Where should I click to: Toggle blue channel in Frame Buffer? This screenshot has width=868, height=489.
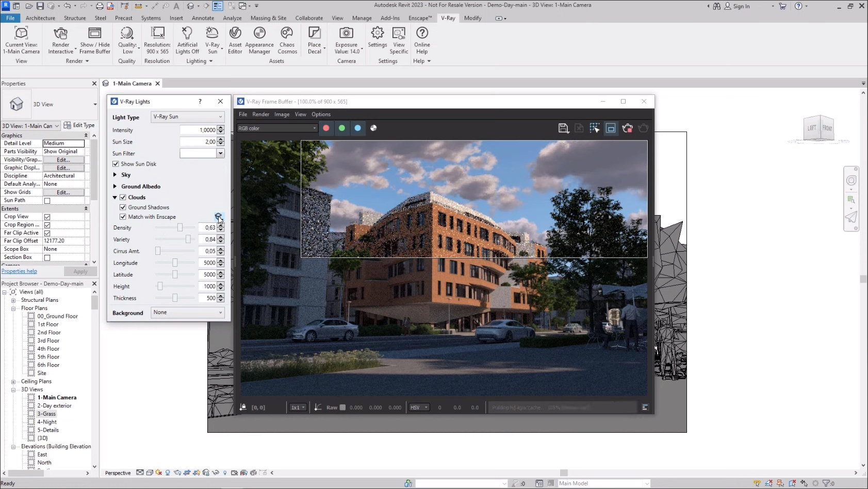click(x=358, y=128)
